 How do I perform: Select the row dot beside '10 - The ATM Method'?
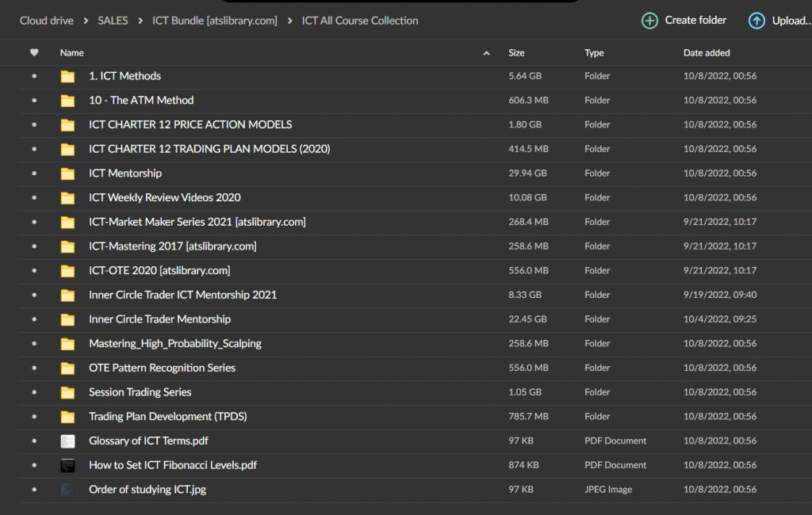tap(33, 101)
